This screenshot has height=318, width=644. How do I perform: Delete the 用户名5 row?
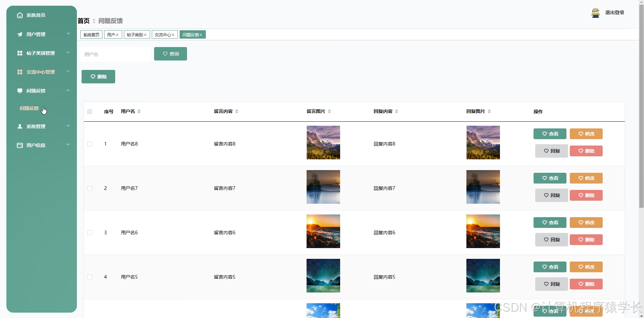[586, 284]
